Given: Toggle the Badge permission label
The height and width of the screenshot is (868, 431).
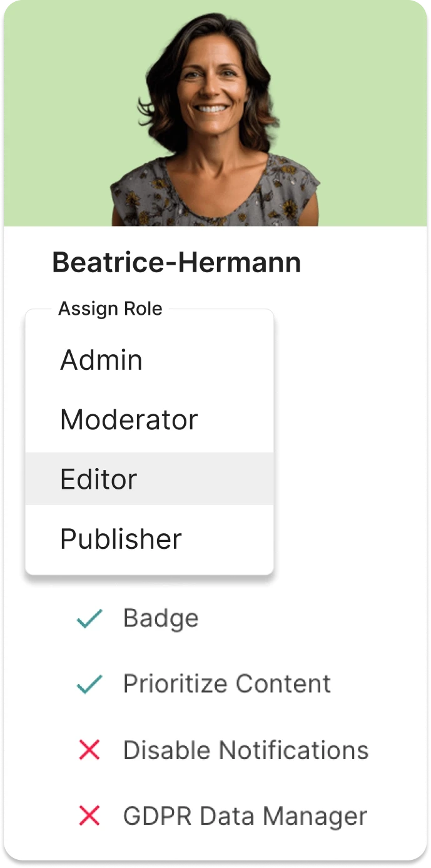Looking at the screenshot, I should (161, 618).
